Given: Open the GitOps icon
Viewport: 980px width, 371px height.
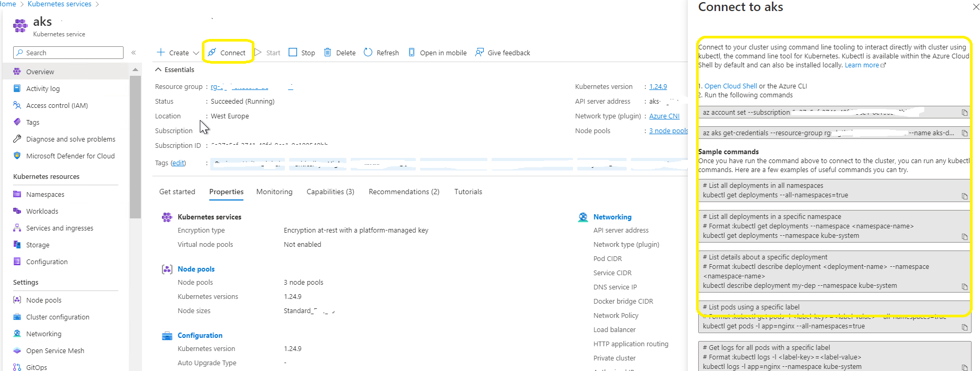Looking at the screenshot, I should (x=17, y=367).
